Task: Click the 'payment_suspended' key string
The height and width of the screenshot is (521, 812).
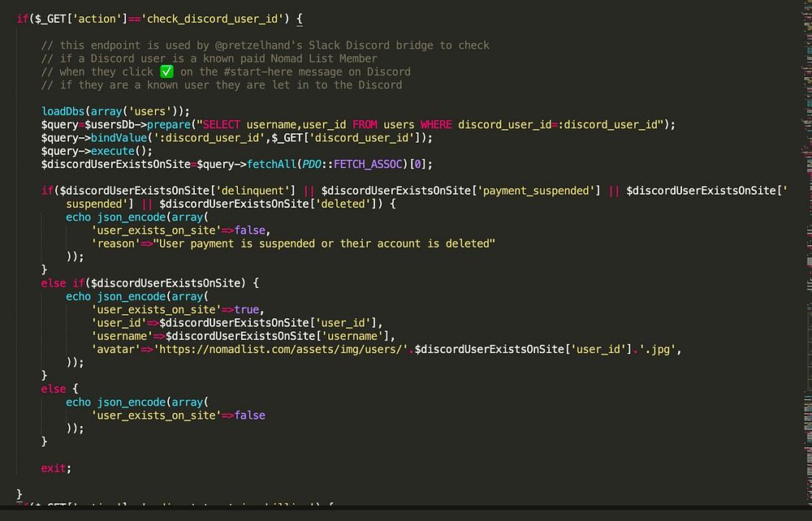Action: click(536, 191)
